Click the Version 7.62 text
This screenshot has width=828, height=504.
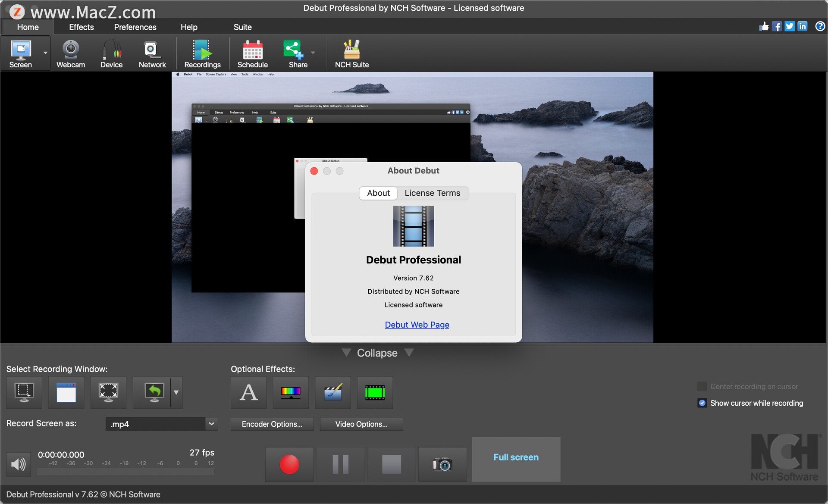pyautogui.click(x=414, y=278)
